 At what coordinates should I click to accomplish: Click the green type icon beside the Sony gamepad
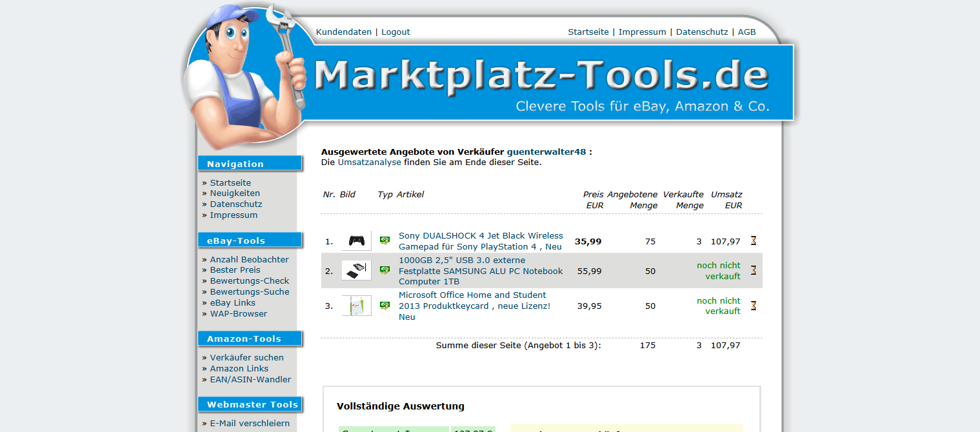385,241
